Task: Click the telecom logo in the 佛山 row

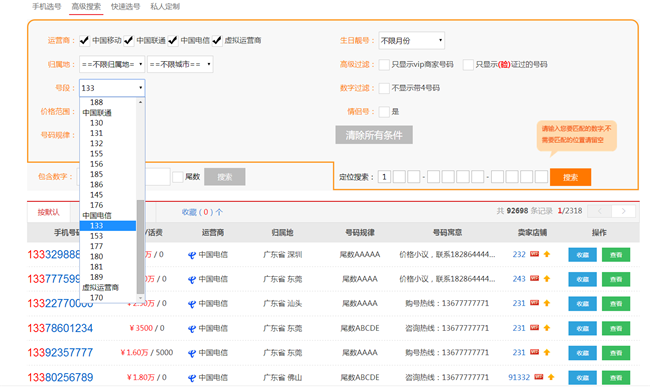Action: (192, 378)
